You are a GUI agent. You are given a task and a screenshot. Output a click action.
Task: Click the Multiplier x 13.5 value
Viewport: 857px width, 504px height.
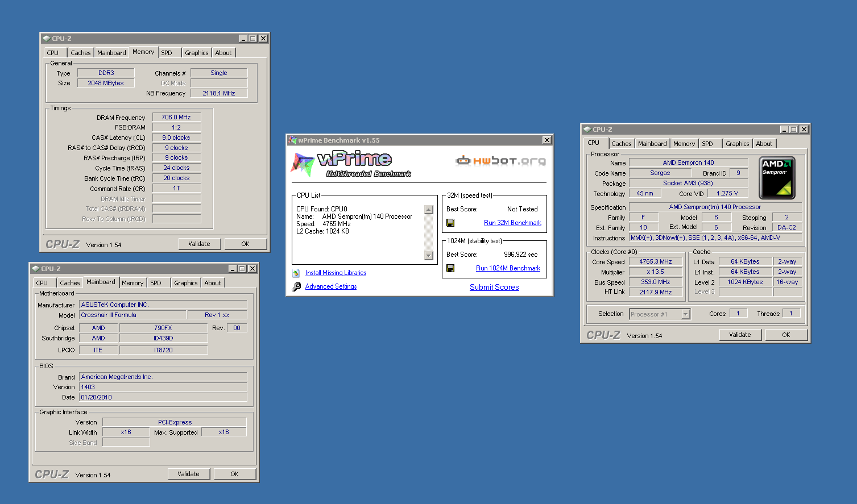point(656,272)
